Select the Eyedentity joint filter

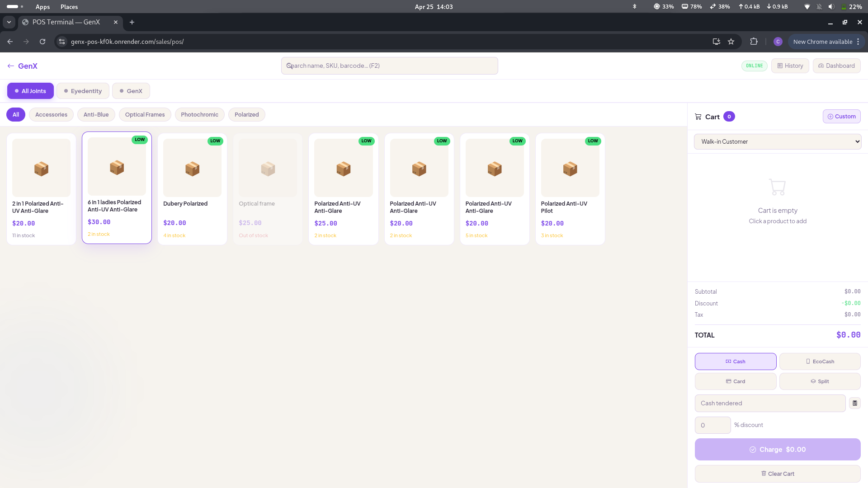[83, 91]
